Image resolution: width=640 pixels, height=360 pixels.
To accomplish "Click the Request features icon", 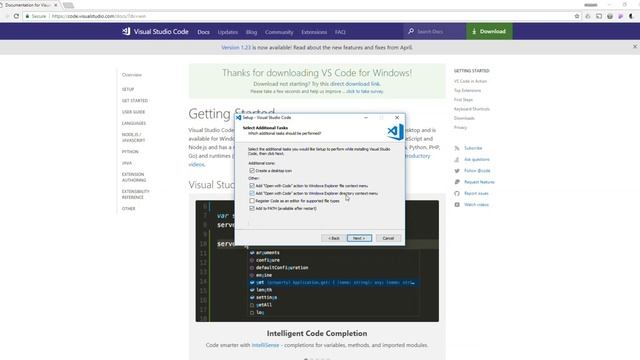I will coord(457,182).
